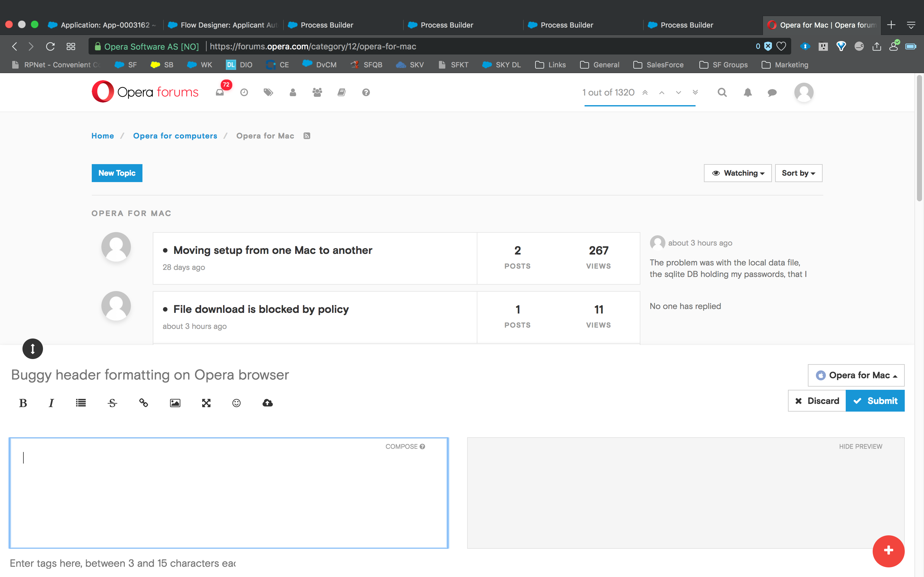Click the Enter tags input field

click(122, 563)
